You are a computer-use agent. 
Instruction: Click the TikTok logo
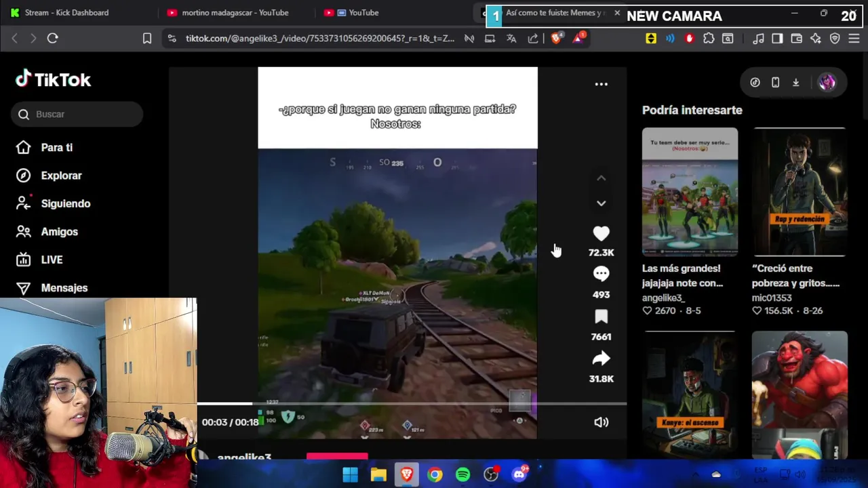point(53,79)
